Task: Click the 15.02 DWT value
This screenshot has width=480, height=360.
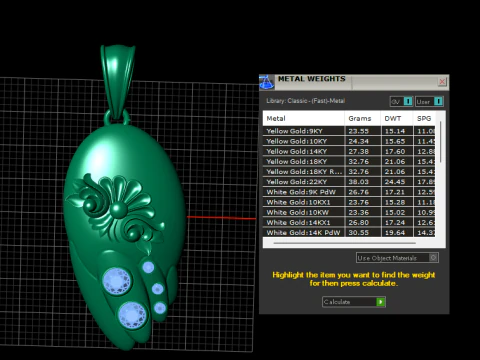Action: pyautogui.click(x=395, y=212)
